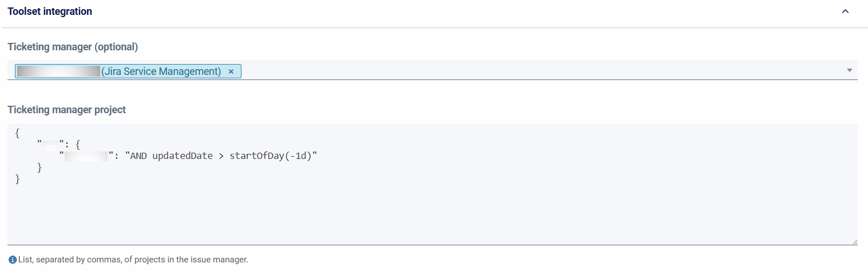Click the "Ticketing manager project" label

pyautogui.click(x=66, y=110)
